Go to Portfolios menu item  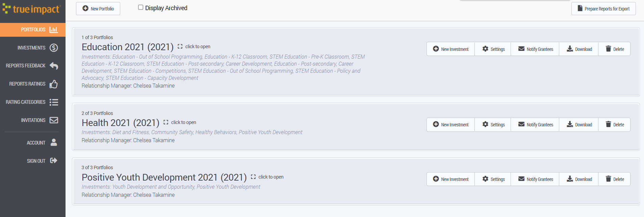click(x=33, y=30)
